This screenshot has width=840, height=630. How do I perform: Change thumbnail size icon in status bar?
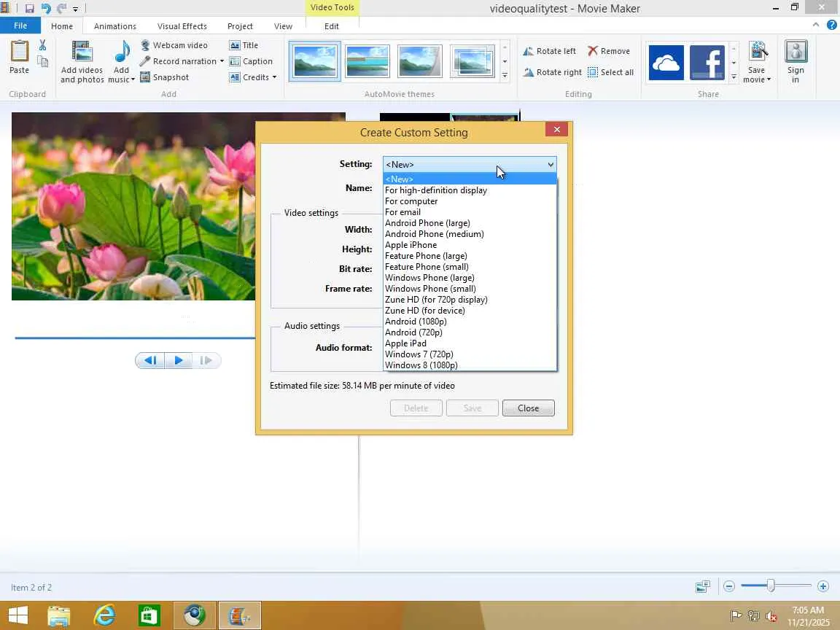click(702, 586)
